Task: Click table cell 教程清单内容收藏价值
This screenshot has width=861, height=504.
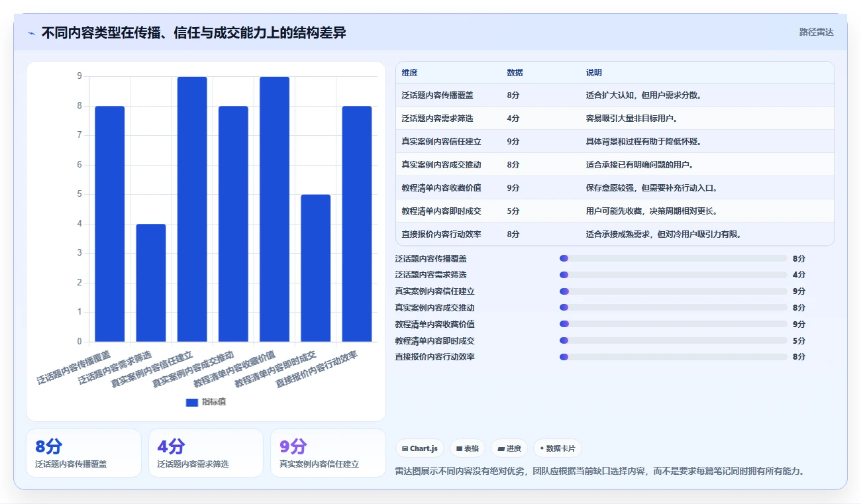Action: [x=441, y=188]
